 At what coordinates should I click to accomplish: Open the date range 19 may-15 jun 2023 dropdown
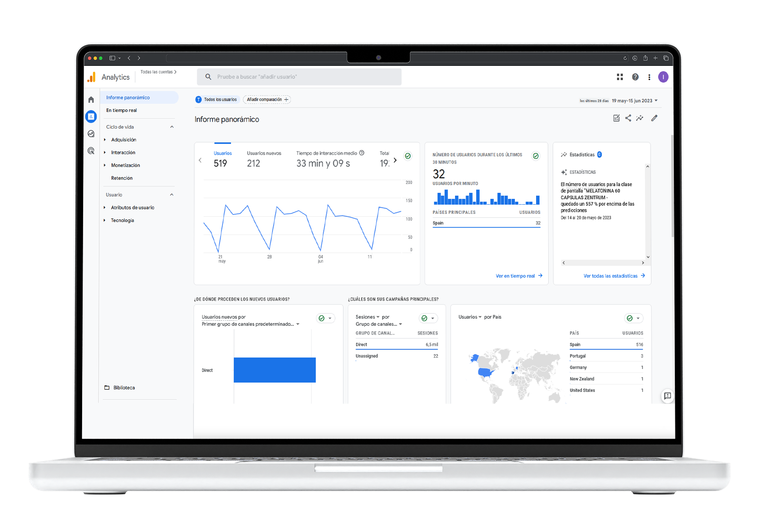(x=634, y=101)
